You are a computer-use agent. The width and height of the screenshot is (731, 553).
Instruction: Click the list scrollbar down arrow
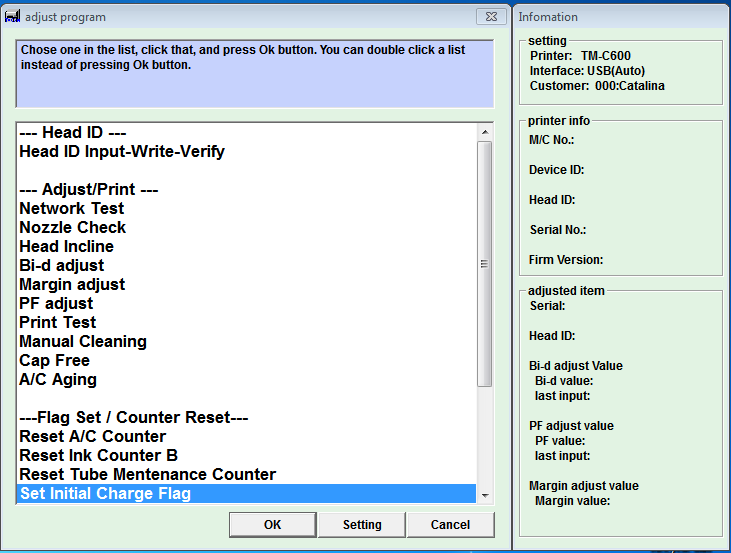(485, 496)
